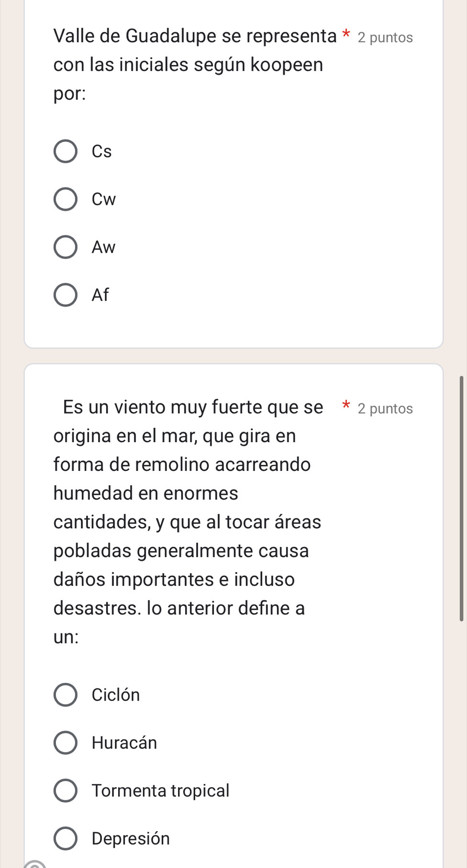Click the "Cw" answer label text
Screen dimensions: 467x868
(x=104, y=199)
